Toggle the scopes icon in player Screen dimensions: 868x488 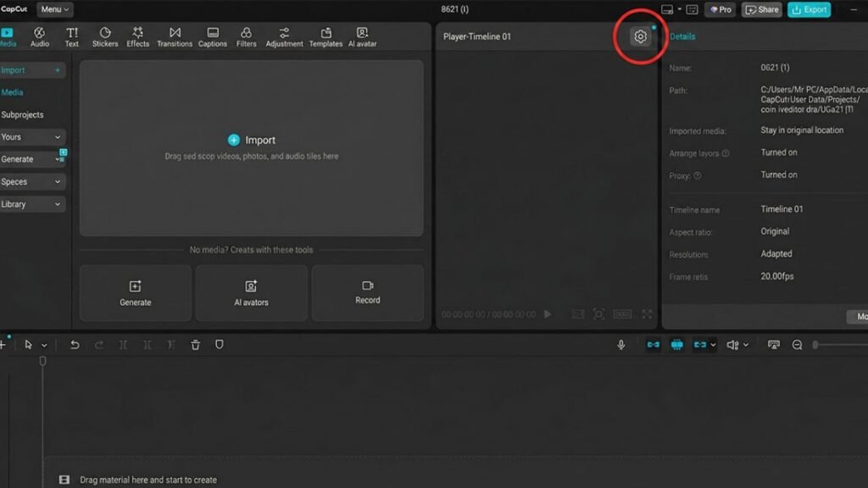(578, 314)
